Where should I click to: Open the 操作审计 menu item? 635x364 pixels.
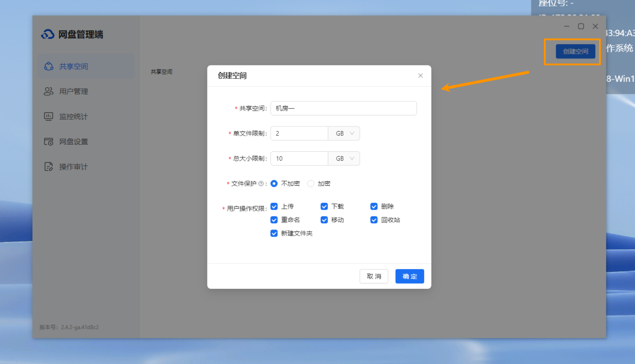tap(74, 166)
